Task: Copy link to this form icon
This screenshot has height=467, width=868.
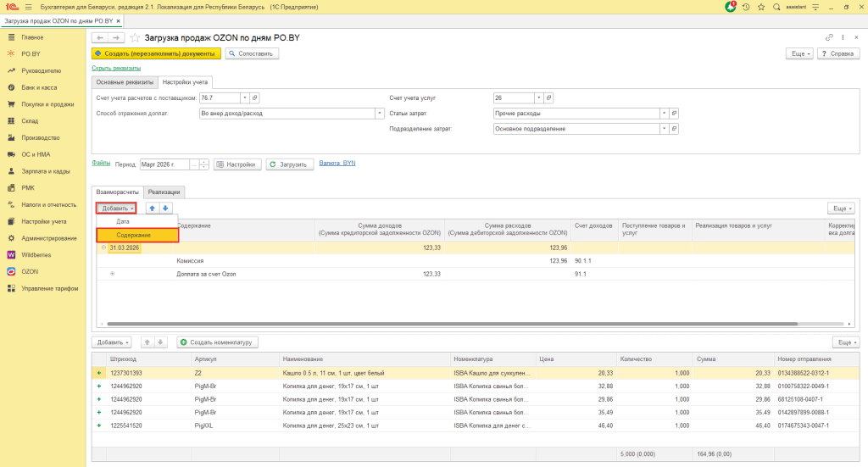Action: (x=829, y=37)
